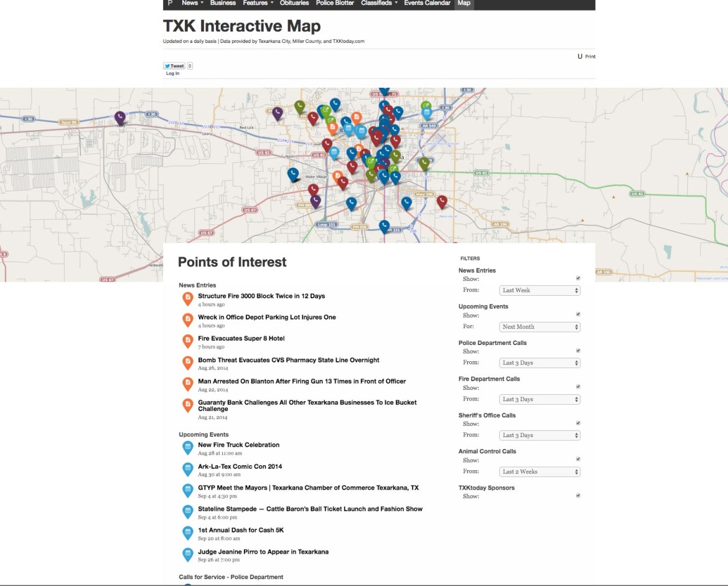Click the news pin icon beside Structure Fire entry
The width and height of the screenshot is (728, 586).
click(x=187, y=298)
